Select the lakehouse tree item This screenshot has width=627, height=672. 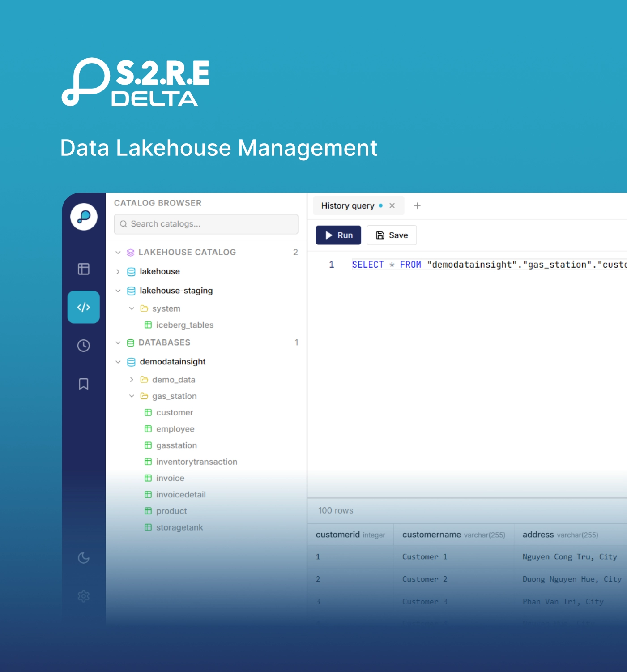point(160,271)
